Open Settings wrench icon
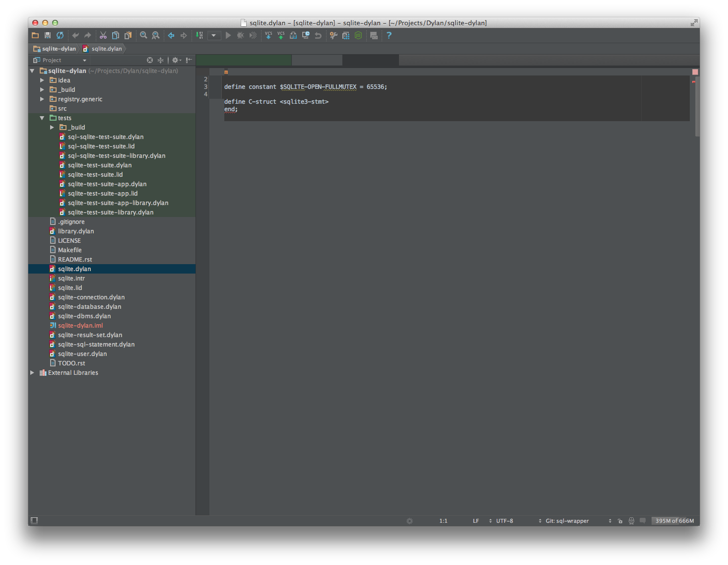The width and height of the screenshot is (728, 565). coord(333,35)
